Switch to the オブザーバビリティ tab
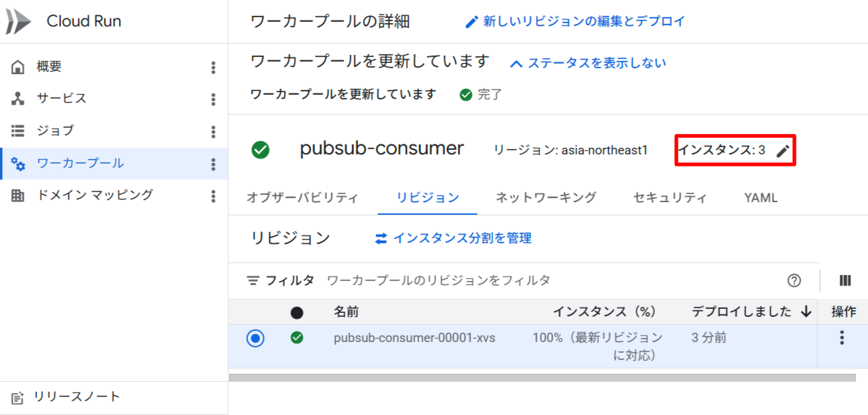The image size is (868, 415). click(x=302, y=198)
